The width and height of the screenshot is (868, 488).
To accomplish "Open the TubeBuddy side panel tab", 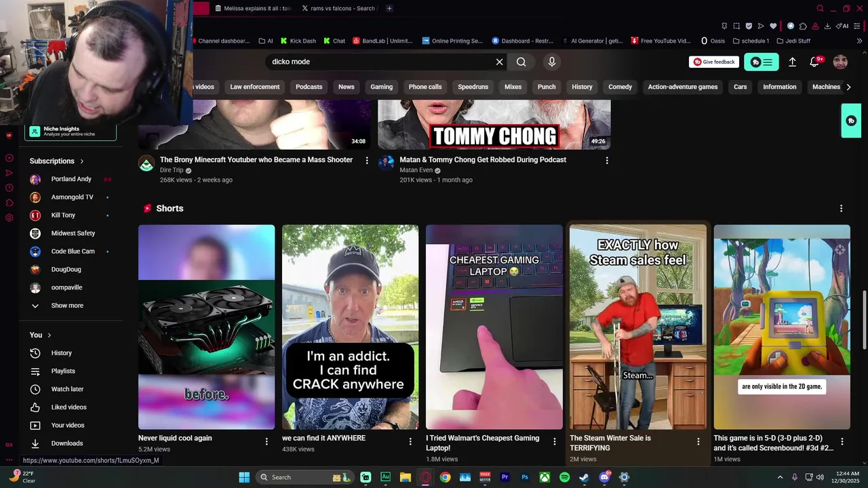I will (x=851, y=121).
